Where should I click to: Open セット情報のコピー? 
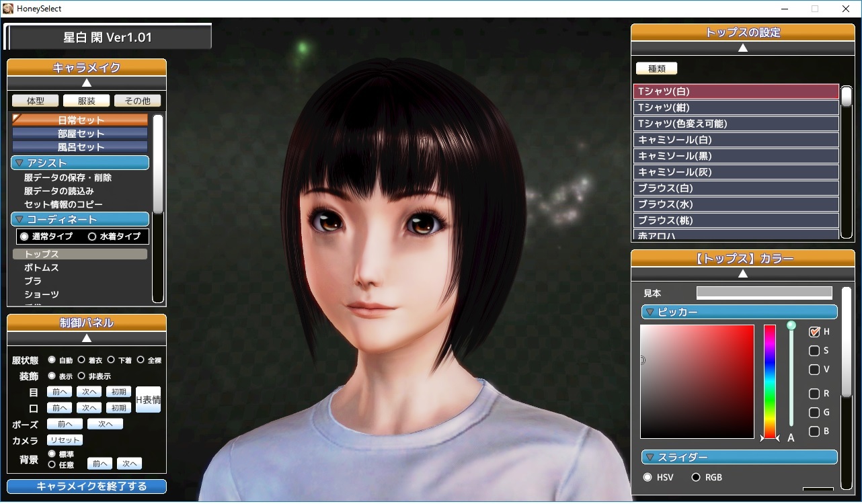click(x=63, y=204)
